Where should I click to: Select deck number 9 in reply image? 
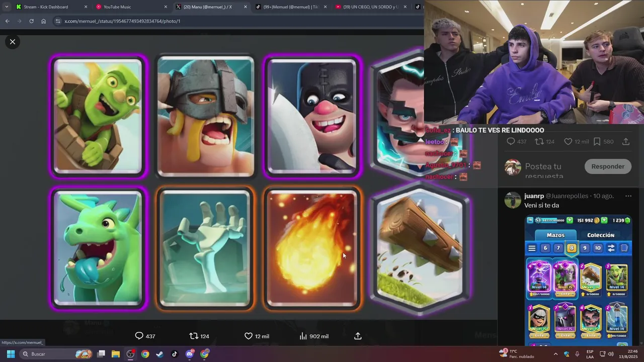(x=585, y=248)
